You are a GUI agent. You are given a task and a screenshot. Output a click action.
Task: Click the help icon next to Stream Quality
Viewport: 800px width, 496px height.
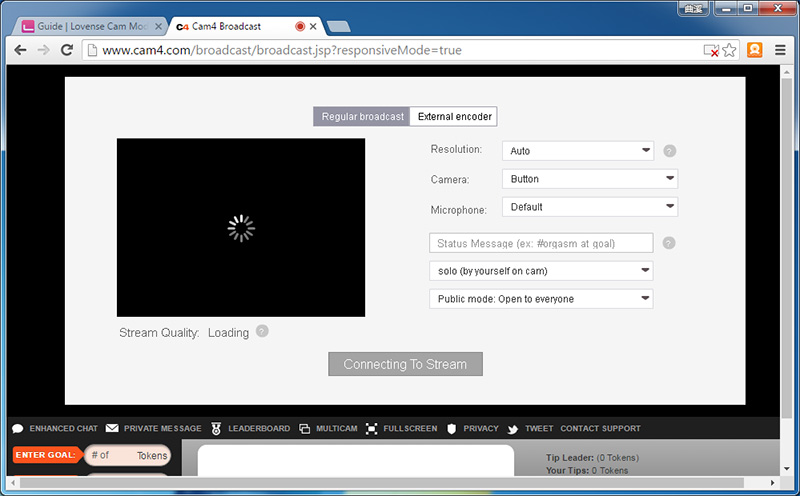[x=262, y=331]
